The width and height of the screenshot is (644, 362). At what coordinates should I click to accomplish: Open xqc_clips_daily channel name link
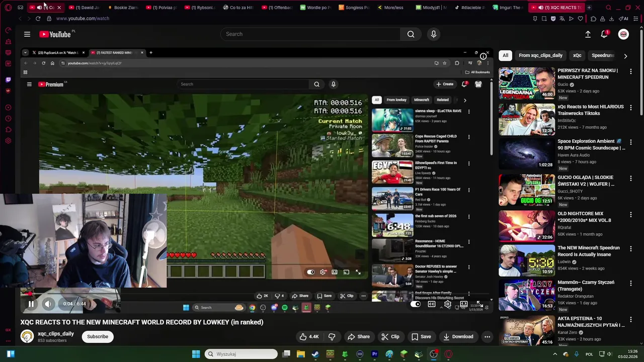pyautogui.click(x=55, y=334)
